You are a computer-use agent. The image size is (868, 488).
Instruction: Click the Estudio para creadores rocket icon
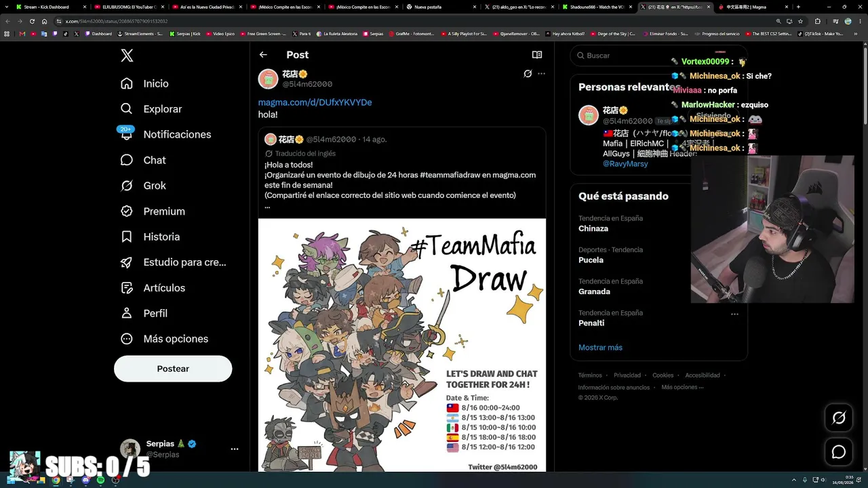[127, 262]
